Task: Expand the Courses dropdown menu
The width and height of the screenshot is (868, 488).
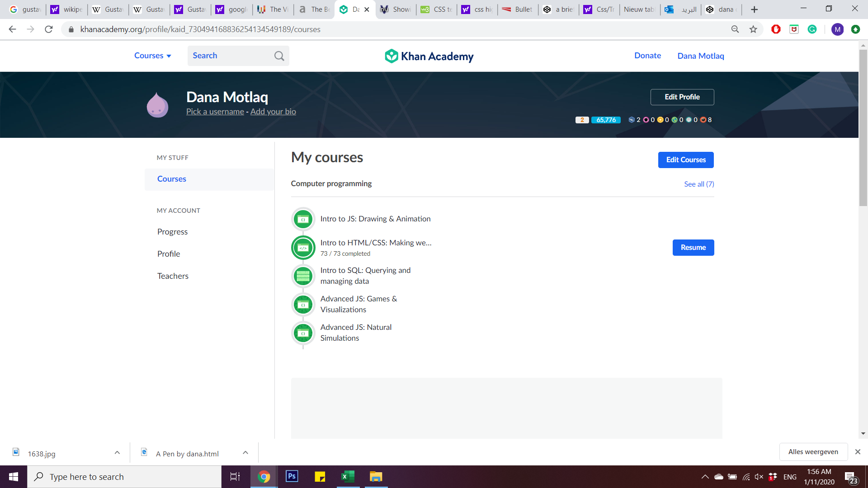Action: tap(153, 56)
